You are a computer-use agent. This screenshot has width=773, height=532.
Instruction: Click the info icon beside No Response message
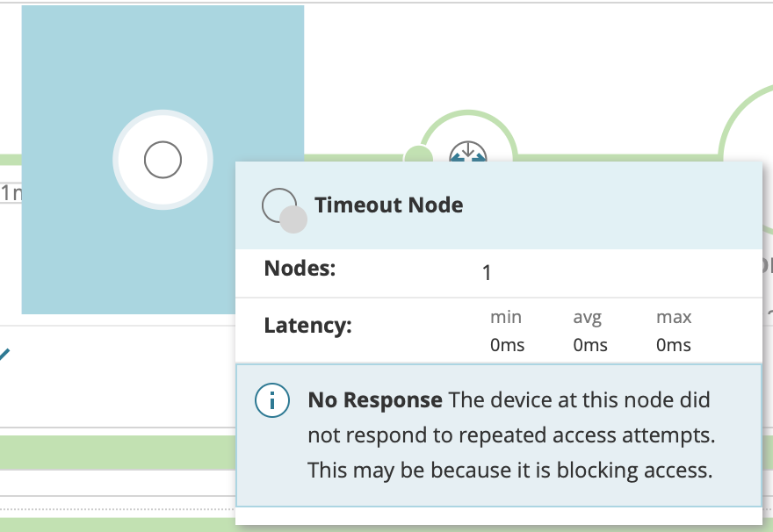[x=272, y=400]
